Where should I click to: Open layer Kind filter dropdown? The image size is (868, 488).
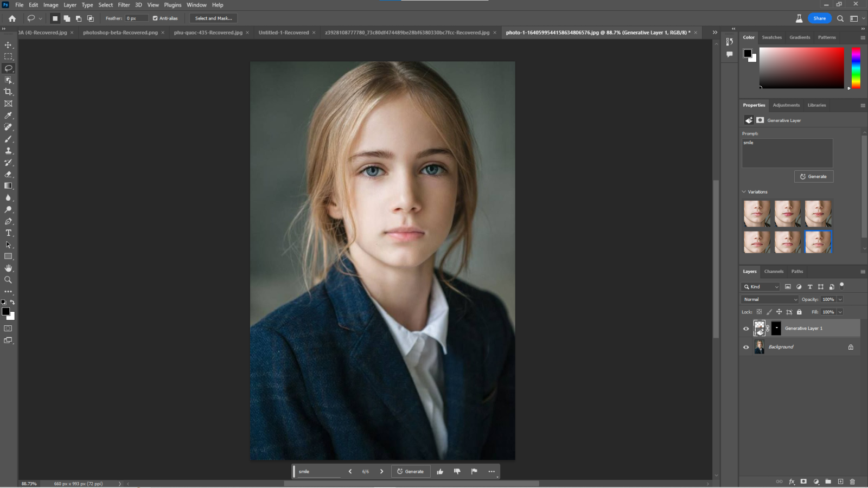coord(761,287)
